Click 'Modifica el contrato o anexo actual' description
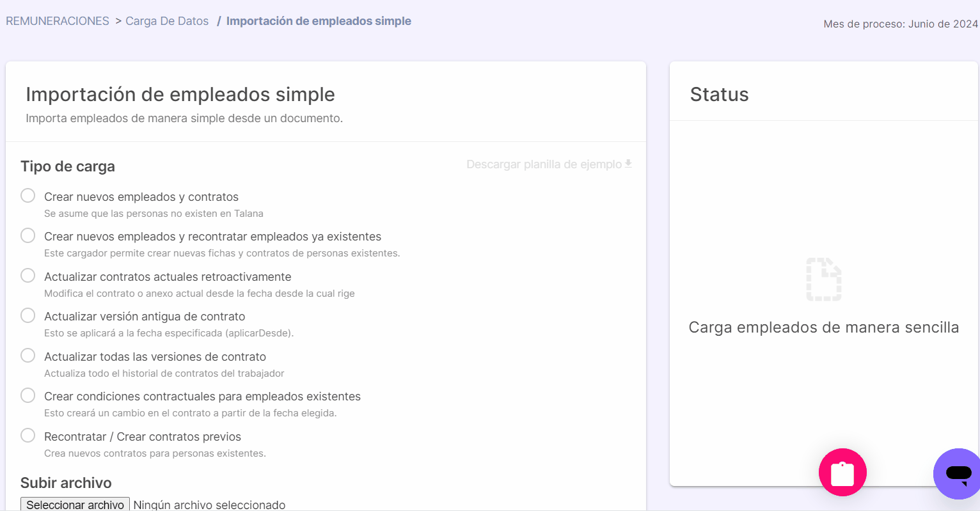 200,294
